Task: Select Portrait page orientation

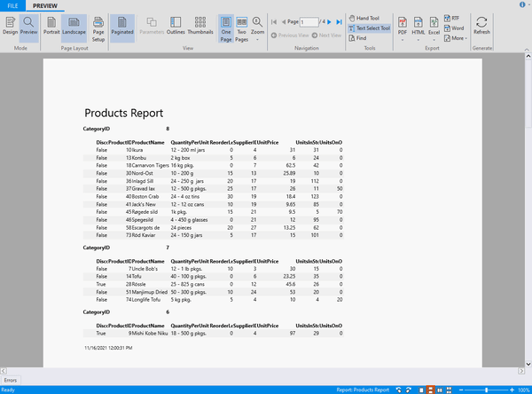Action: point(51,25)
